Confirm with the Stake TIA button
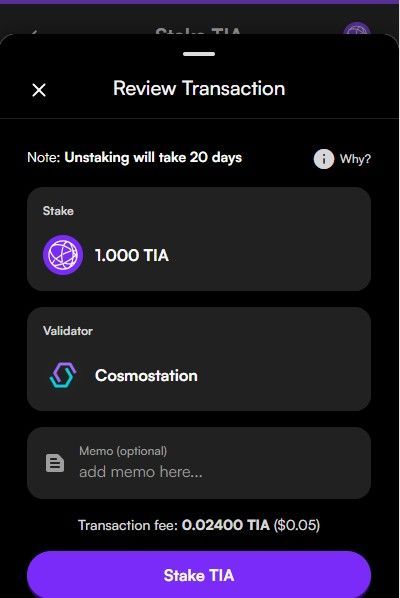Viewport: 400px width, 598px height. point(199,574)
